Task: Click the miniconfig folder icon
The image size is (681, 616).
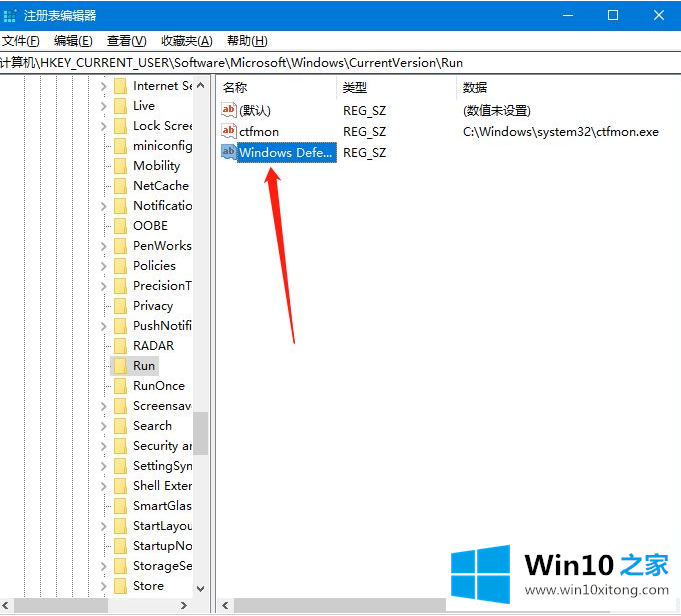Action: [x=120, y=146]
